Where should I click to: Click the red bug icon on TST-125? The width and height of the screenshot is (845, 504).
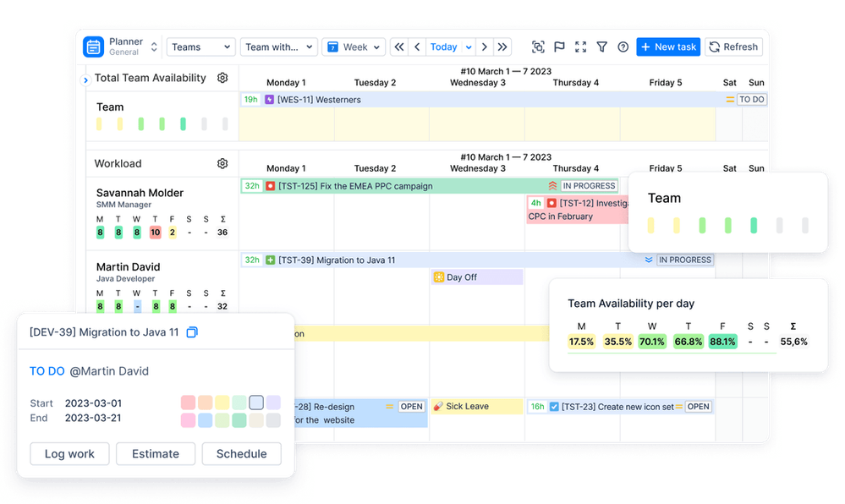coord(271,186)
